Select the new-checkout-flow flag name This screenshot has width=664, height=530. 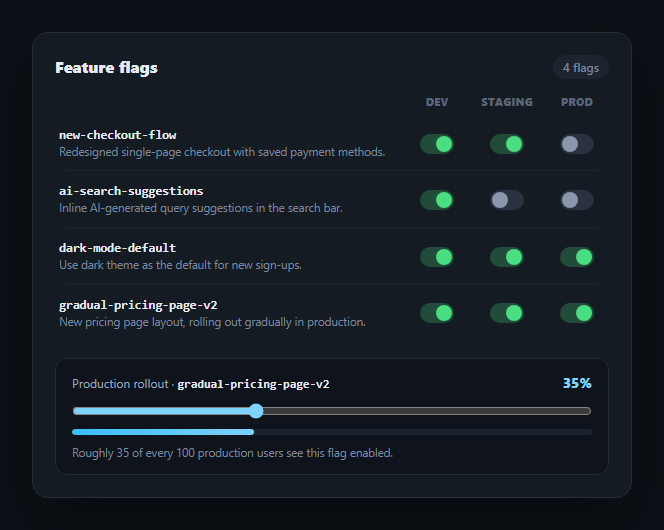click(x=118, y=135)
